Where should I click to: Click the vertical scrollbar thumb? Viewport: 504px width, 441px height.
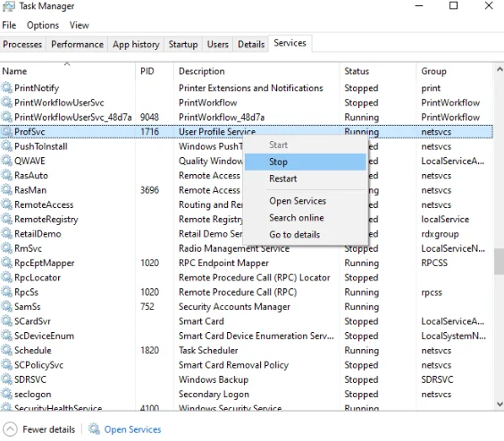pyautogui.click(x=500, y=262)
